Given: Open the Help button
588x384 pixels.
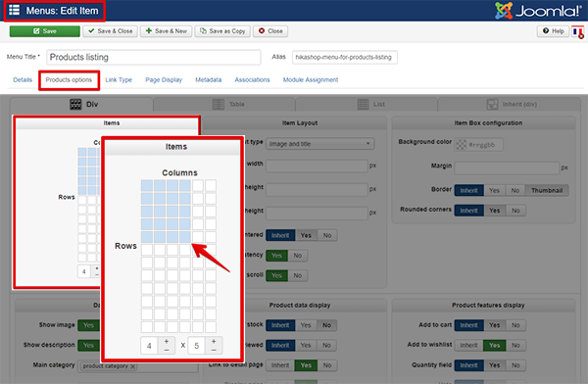Looking at the screenshot, I should pyautogui.click(x=553, y=31).
